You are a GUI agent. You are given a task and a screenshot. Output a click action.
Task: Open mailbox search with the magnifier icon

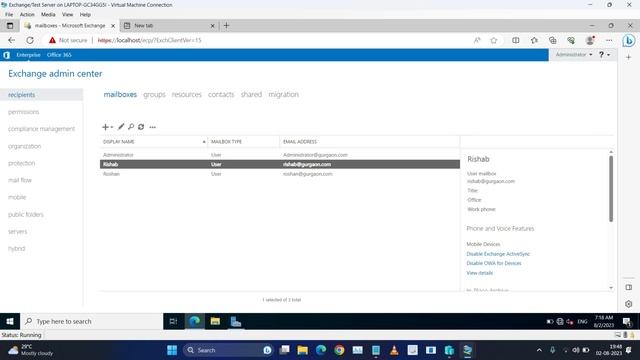click(131, 127)
